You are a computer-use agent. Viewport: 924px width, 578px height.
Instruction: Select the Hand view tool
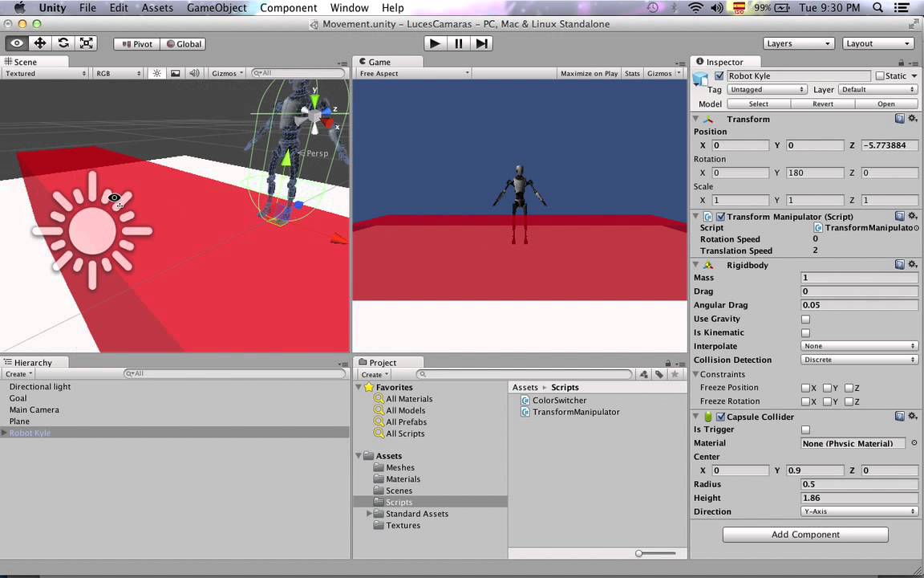tap(17, 43)
